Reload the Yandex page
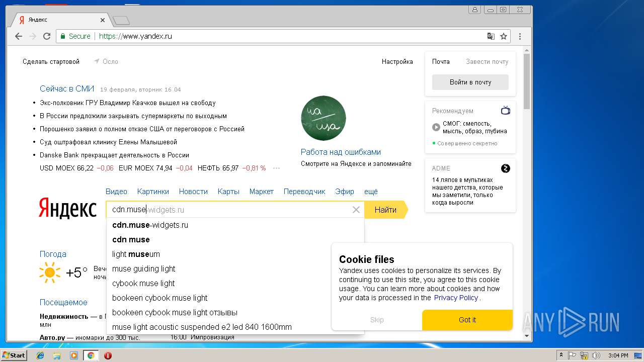This screenshot has width=644, height=362. 47,36
